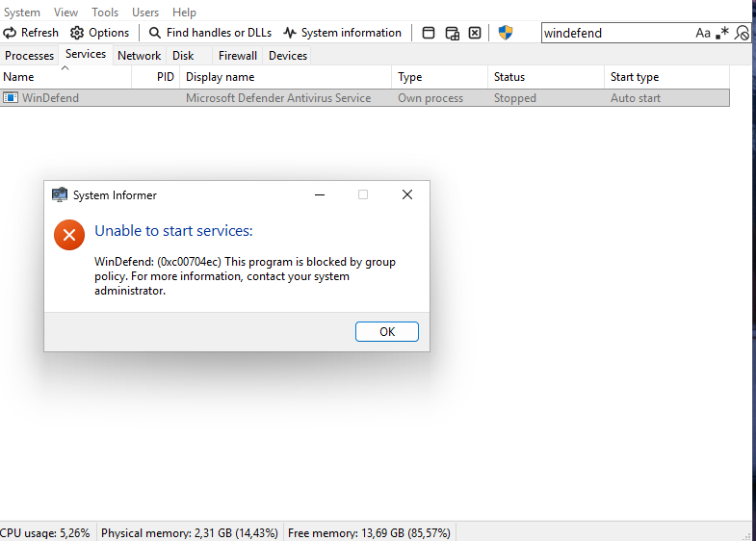This screenshot has width=756, height=541.
Task: Click the find window and kill icon
Action: 475,33
